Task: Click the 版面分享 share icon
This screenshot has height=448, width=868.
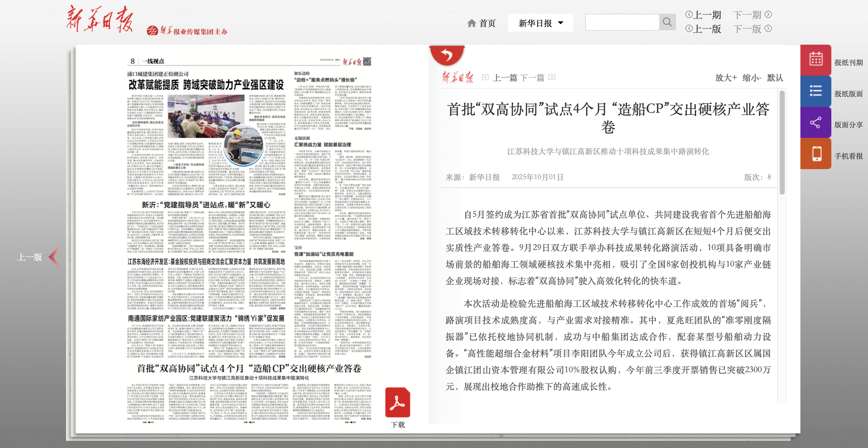Action: point(816,122)
